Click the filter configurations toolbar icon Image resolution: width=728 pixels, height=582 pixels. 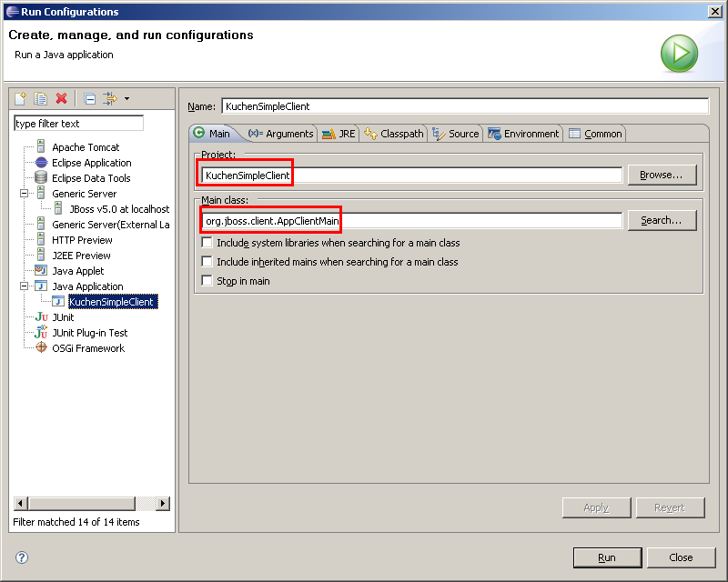click(110, 98)
